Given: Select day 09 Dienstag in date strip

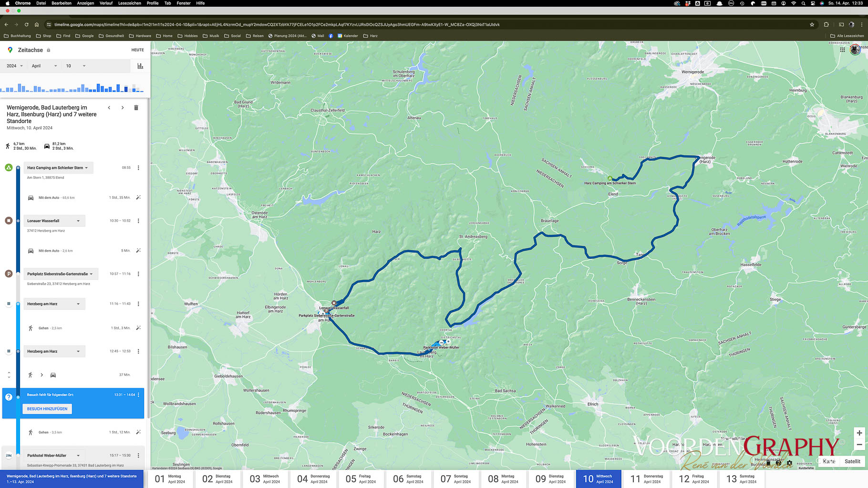Looking at the screenshot, I should coord(551,479).
